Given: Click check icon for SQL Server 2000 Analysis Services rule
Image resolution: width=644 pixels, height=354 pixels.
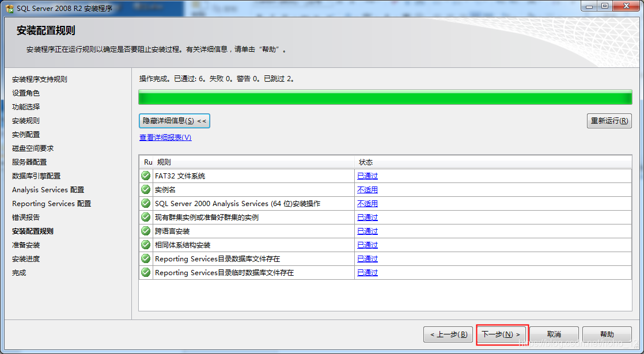Looking at the screenshot, I should click(x=145, y=203).
